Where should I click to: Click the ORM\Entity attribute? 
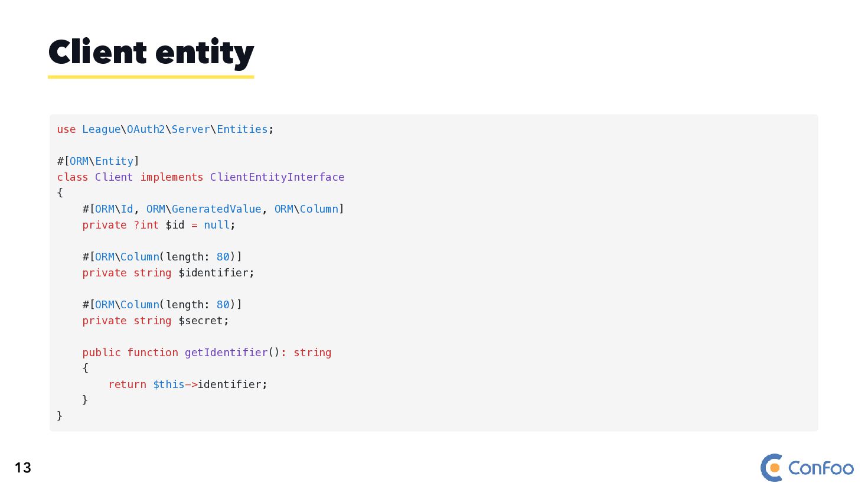pos(102,161)
